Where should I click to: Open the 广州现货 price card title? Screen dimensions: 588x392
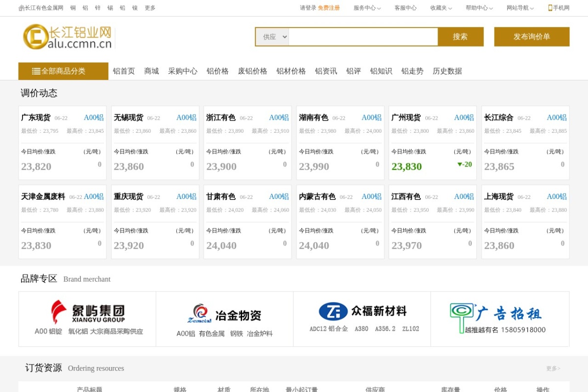(406, 118)
